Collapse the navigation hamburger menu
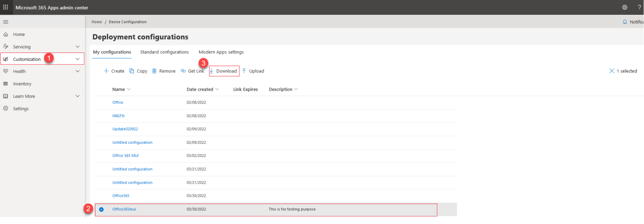Screen dimensions: 644x224 click(x=5, y=22)
